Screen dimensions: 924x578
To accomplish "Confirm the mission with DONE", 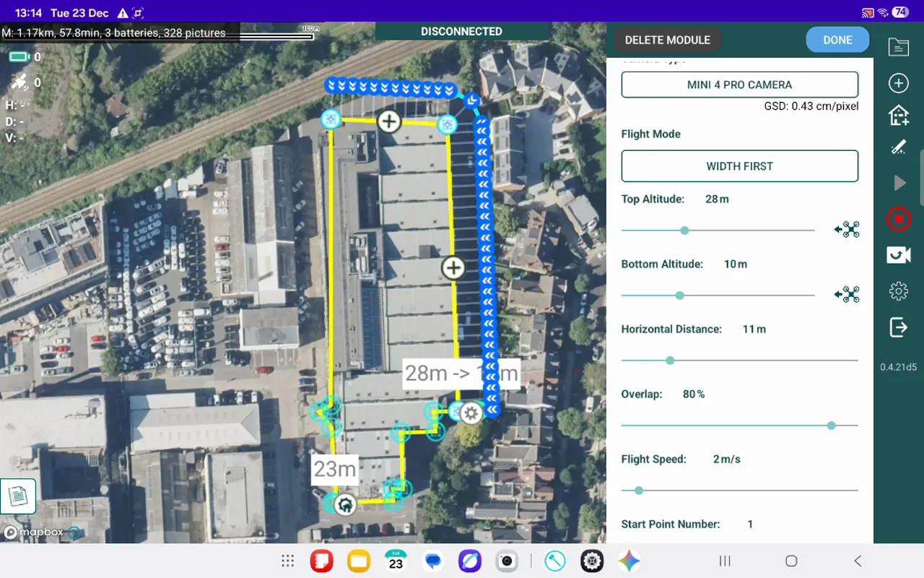I will click(x=837, y=40).
